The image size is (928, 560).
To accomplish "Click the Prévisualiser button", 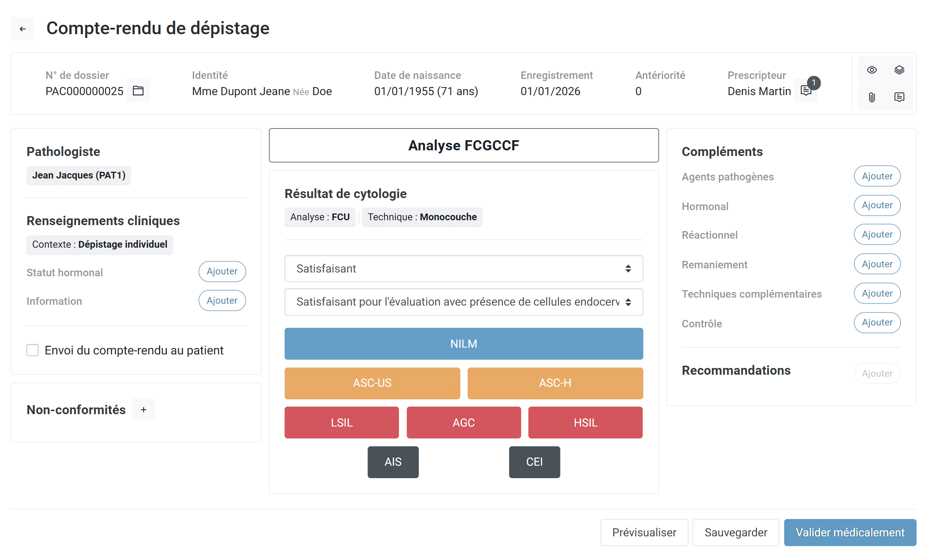I will (x=644, y=533).
